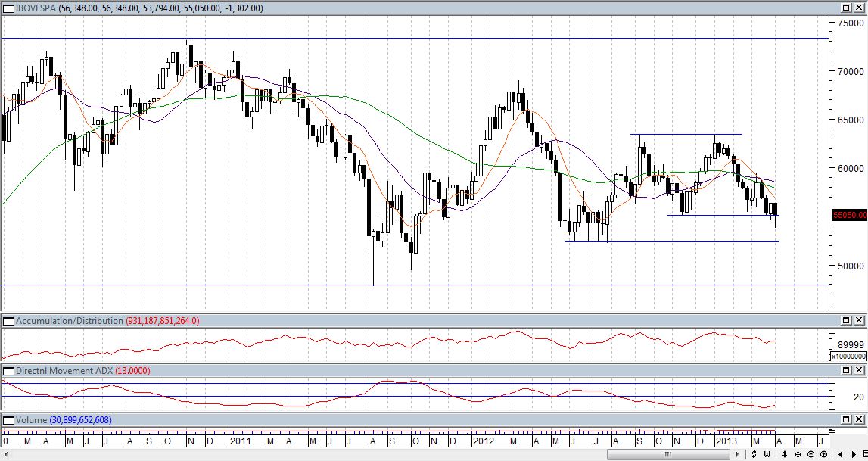868x461 pixels.
Task: Open the Directnl Movement ADX panel menu icon
Action: pos(8,371)
